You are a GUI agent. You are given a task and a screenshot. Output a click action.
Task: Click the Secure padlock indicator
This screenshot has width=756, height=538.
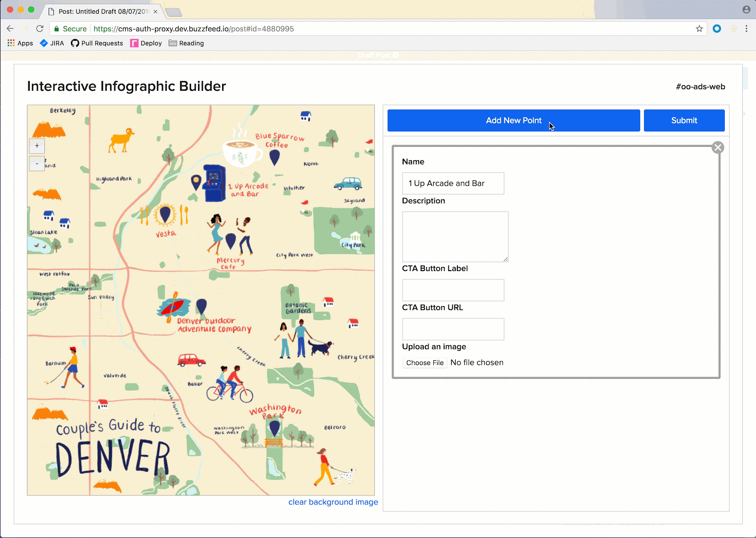(x=70, y=29)
